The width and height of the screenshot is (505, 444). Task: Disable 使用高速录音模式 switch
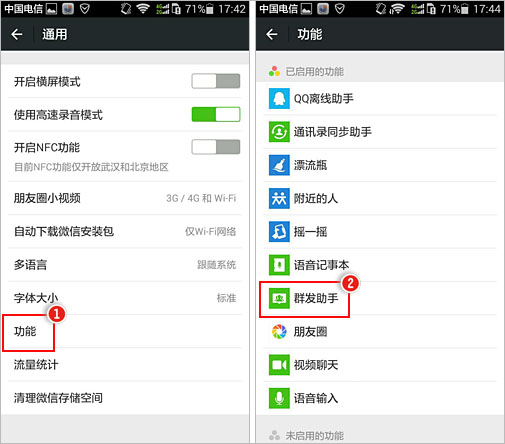tap(216, 114)
